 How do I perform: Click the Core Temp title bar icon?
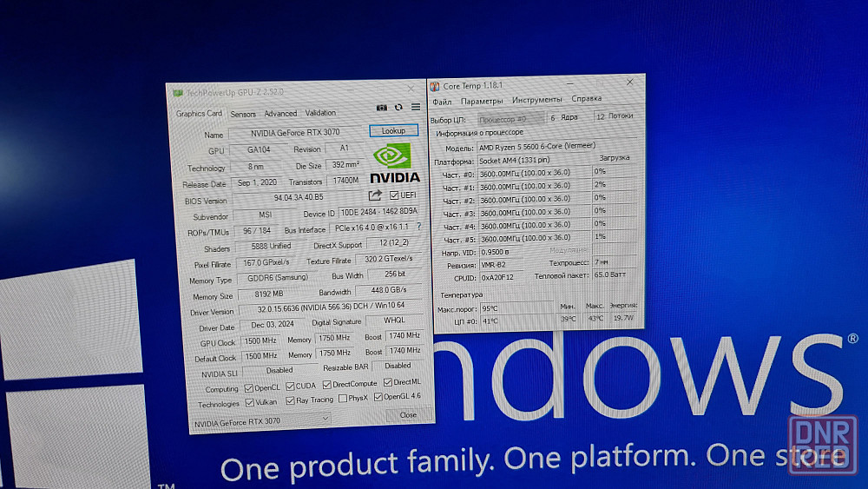pyautogui.click(x=435, y=86)
